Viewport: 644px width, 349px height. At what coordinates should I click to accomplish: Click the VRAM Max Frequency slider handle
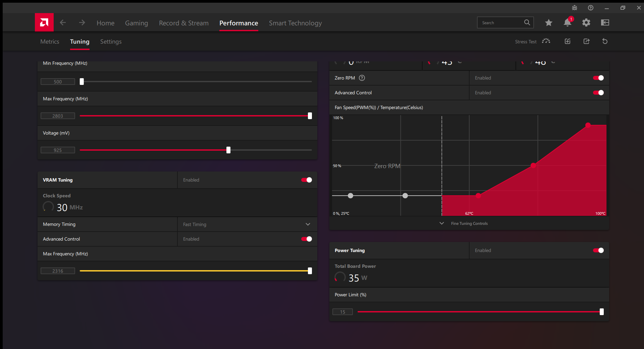pyautogui.click(x=310, y=271)
